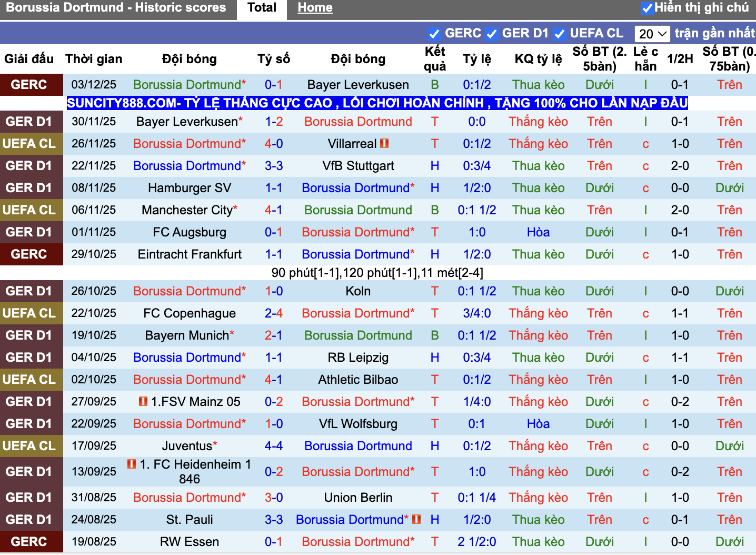Open the Home tab link
Viewport: 756px width, 555px height.
(x=315, y=8)
